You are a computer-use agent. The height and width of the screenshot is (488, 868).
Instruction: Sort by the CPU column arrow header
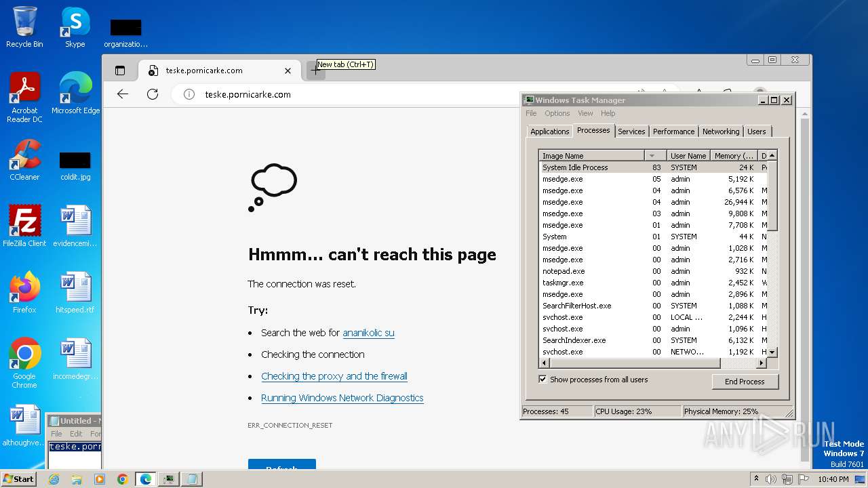pyautogui.click(x=654, y=156)
